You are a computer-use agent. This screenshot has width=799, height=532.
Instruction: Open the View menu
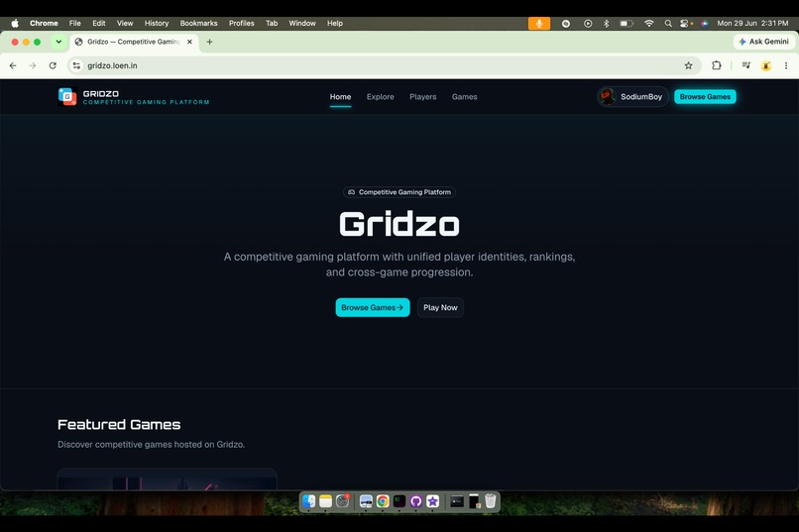(x=125, y=24)
